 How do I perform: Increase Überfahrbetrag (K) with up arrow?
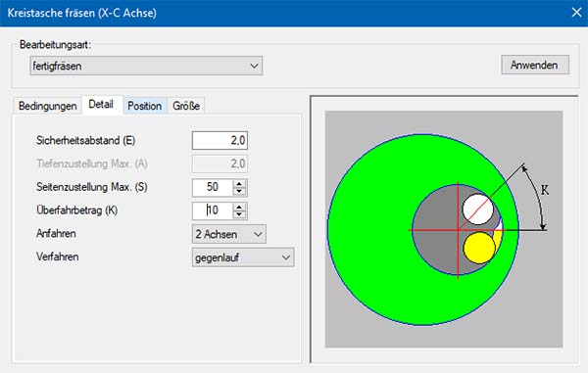point(239,207)
